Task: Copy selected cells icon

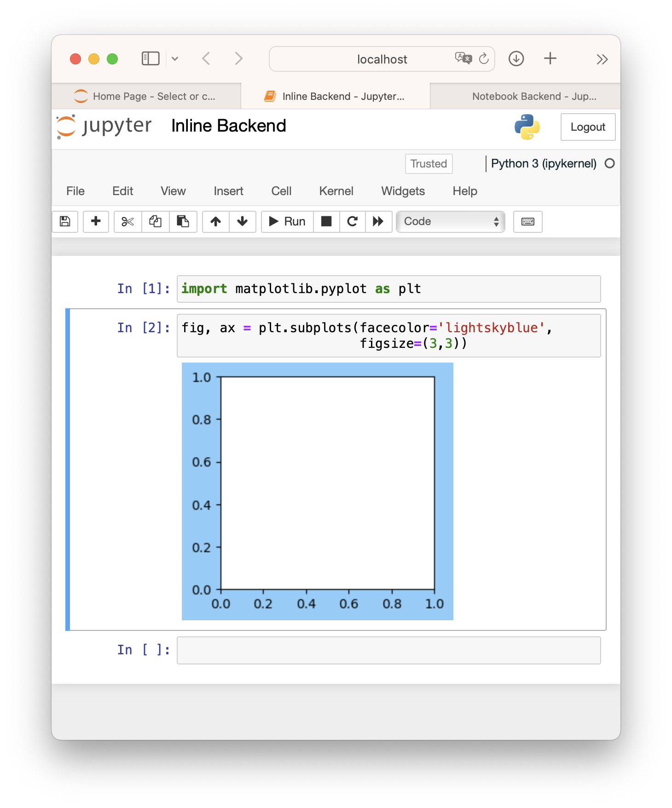Action: coord(155,222)
